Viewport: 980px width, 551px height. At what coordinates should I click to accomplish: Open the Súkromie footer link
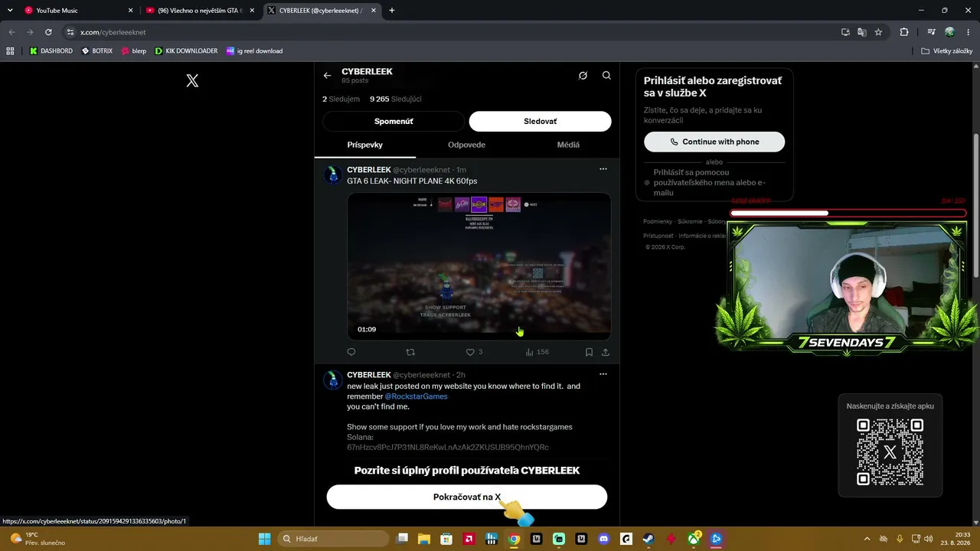tap(690, 221)
